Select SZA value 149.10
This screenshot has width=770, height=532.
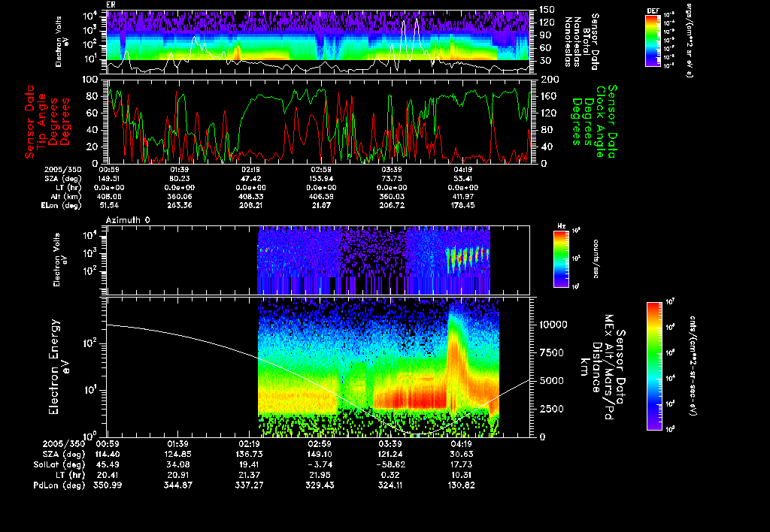point(320,455)
